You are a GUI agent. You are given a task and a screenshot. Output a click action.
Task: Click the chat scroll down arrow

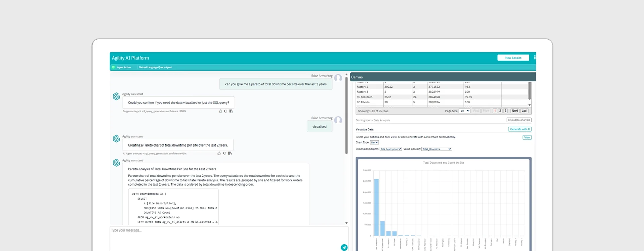[x=346, y=223]
